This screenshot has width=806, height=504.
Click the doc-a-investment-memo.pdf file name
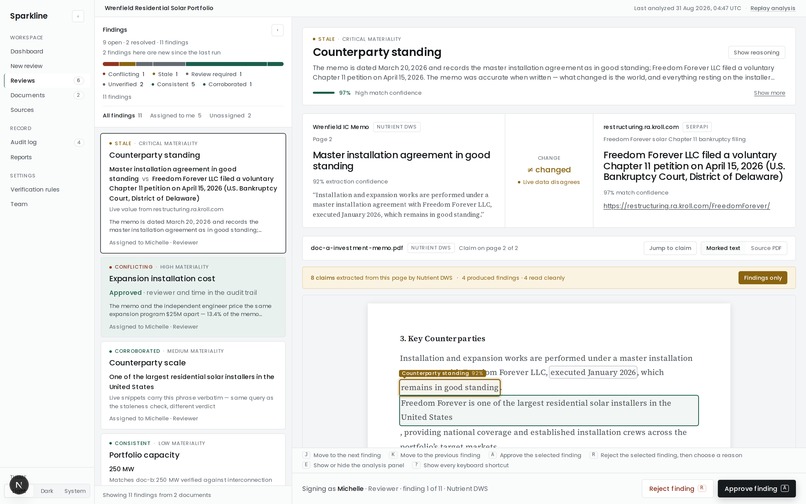(357, 248)
